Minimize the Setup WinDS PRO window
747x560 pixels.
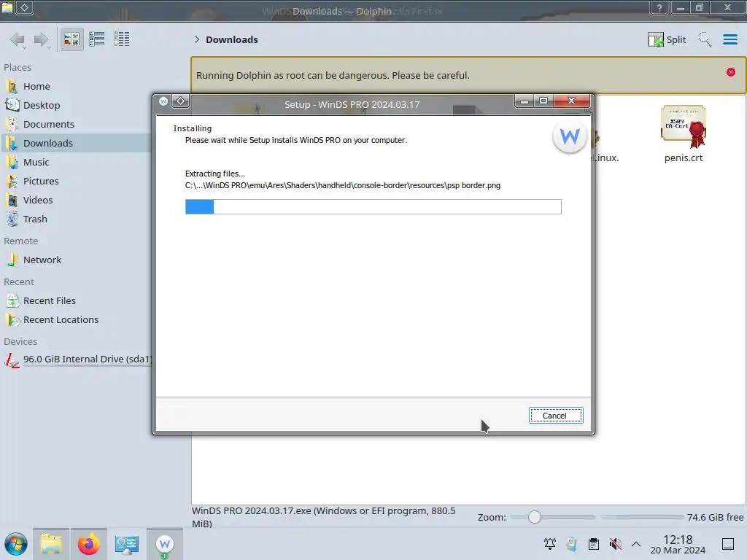(x=524, y=101)
